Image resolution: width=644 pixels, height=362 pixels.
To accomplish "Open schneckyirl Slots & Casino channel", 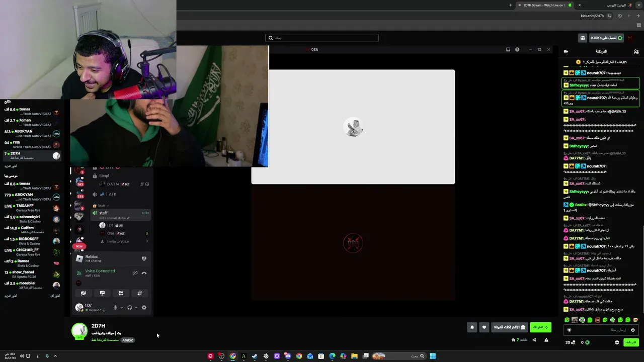I will (x=31, y=219).
